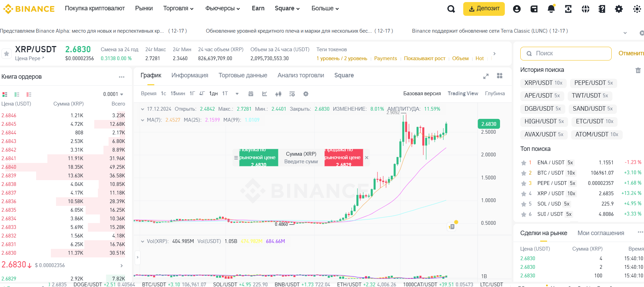Expand announcements list chevron
The height and width of the screenshot is (287, 644).
coord(625,33)
